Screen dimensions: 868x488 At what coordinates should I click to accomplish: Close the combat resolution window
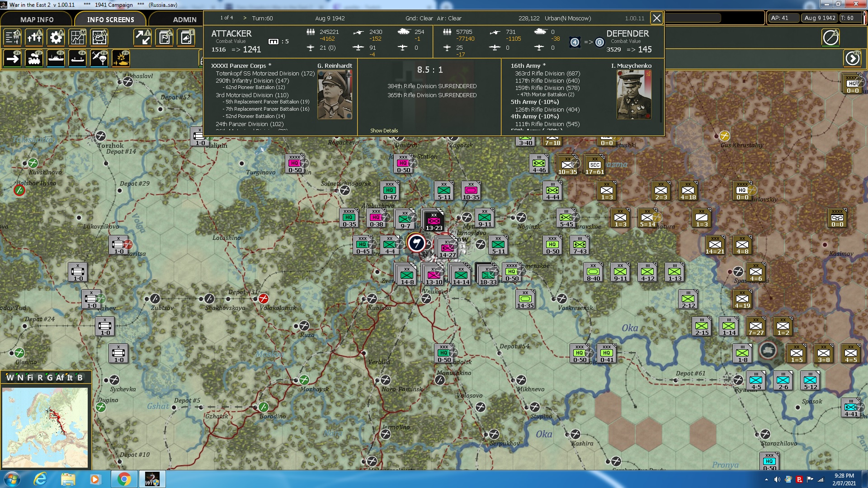click(x=657, y=18)
